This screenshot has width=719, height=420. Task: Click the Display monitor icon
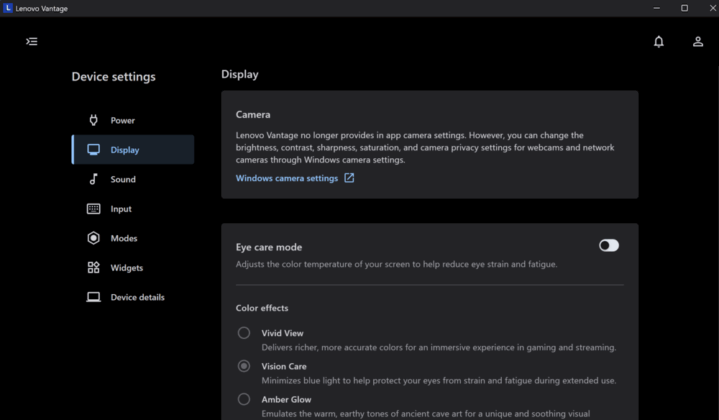[x=94, y=149]
